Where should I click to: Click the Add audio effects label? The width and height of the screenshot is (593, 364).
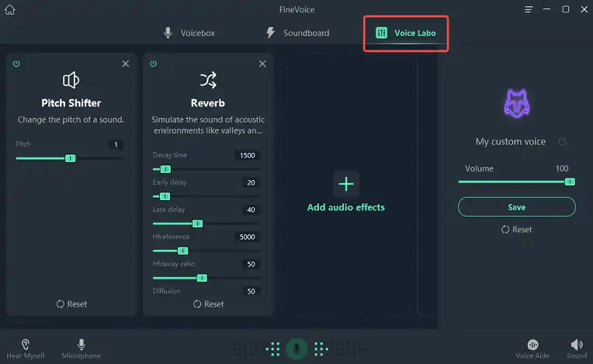[x=346, y=207]
